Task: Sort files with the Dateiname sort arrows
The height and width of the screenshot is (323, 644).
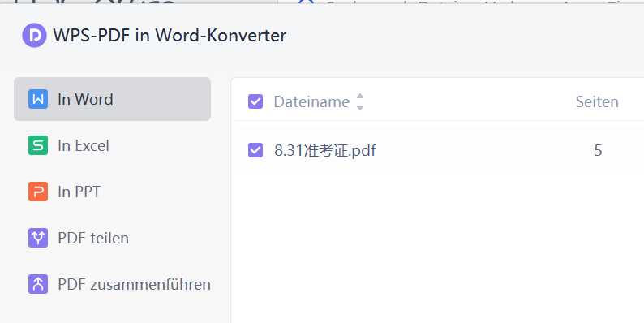Action: click(x=360, y=102)
